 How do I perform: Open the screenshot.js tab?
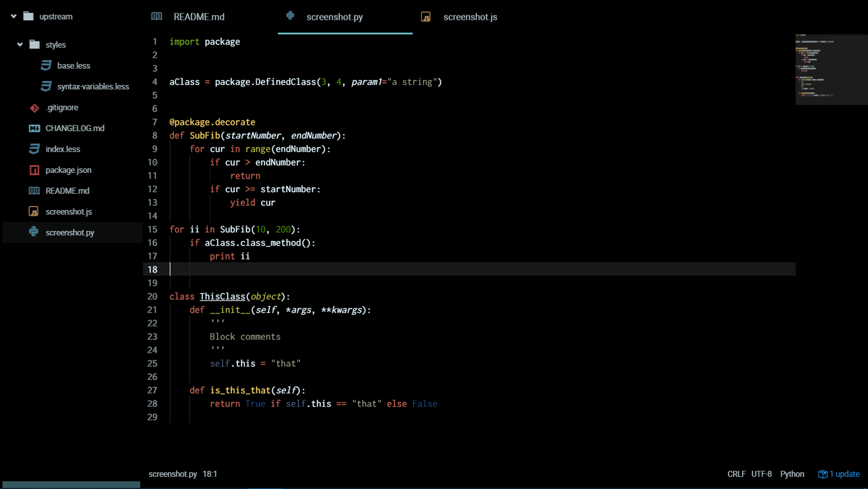pos(480,17)
